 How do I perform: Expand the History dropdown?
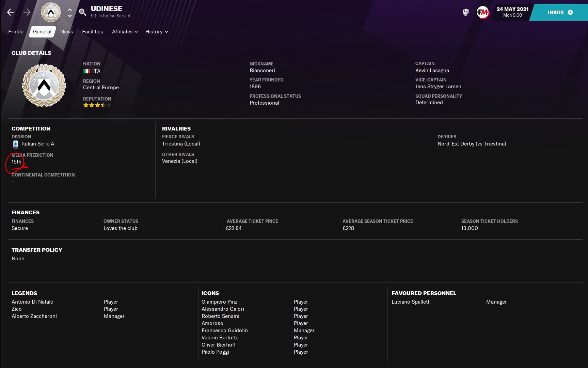156,32
